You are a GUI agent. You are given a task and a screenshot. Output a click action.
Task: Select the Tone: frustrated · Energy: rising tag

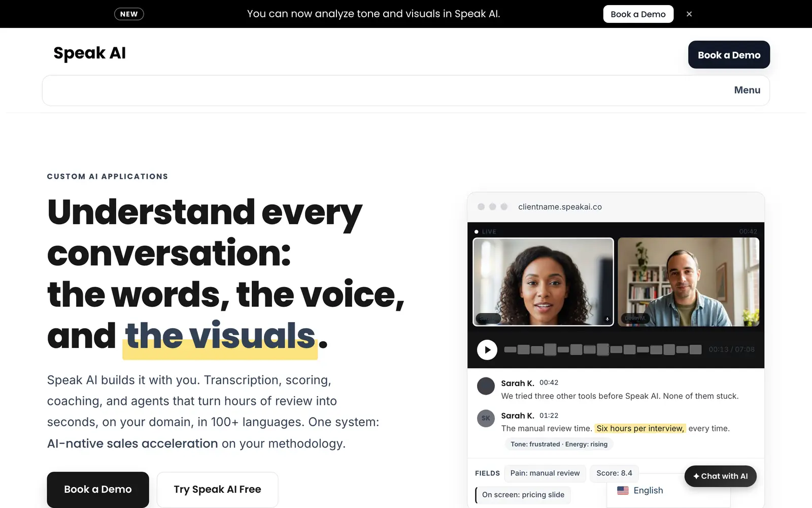pos(559,444)
